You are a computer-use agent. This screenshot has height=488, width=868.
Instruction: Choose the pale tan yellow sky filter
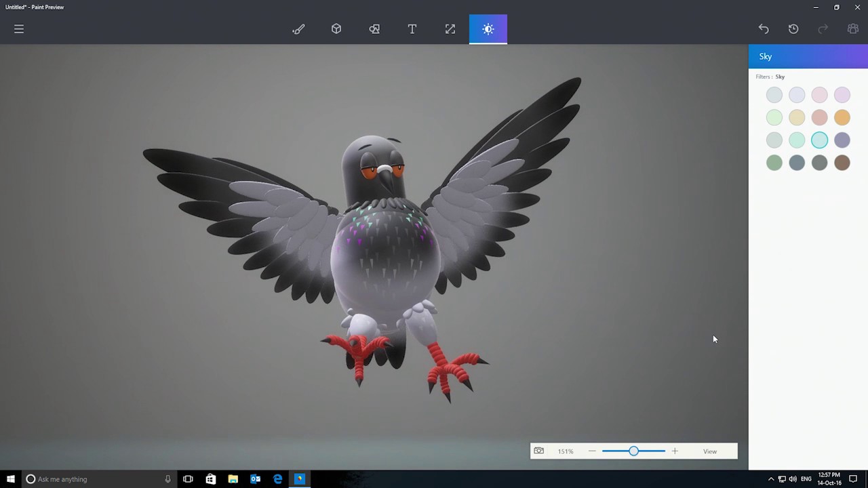pos(797,117)
